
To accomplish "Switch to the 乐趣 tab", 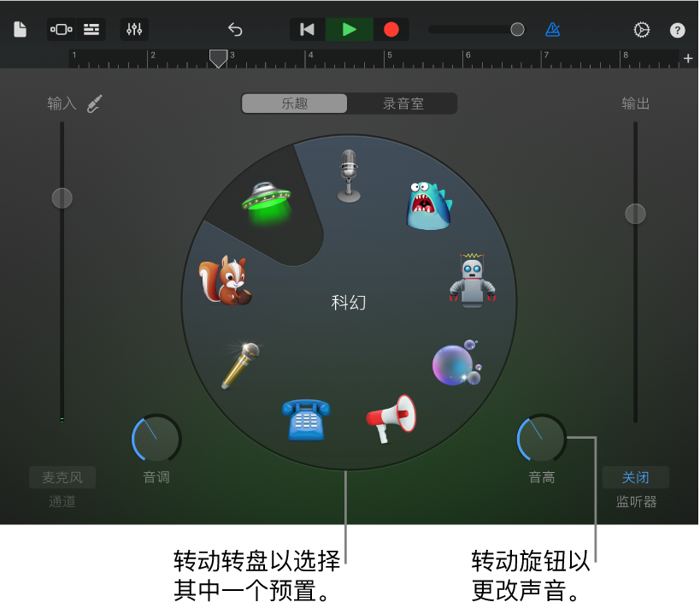I will (295, 103).
